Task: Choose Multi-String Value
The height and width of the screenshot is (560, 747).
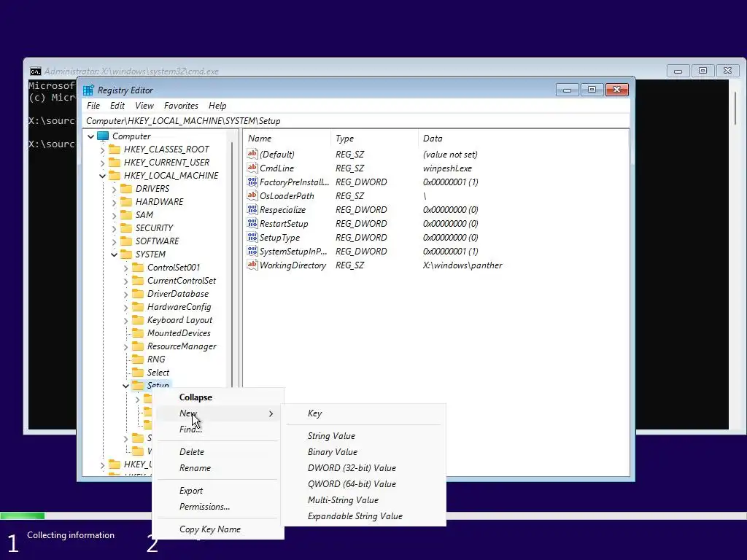Action: click(363, 500)
